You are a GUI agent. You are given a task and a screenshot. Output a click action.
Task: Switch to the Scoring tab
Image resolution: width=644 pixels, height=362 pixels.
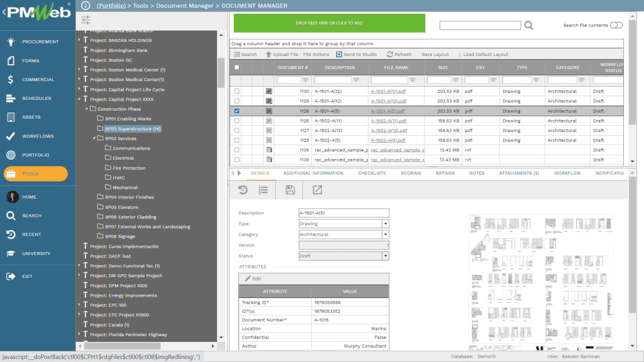[411, 173]
